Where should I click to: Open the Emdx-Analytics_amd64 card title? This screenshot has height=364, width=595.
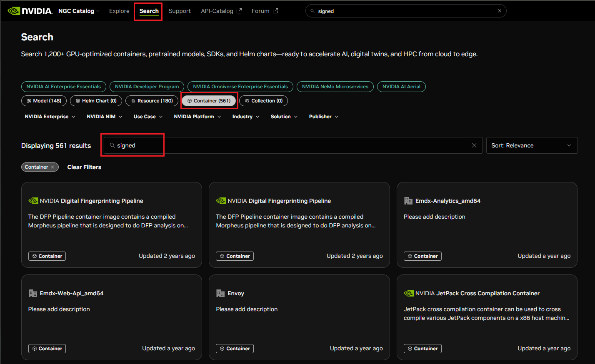coord(448,201)
